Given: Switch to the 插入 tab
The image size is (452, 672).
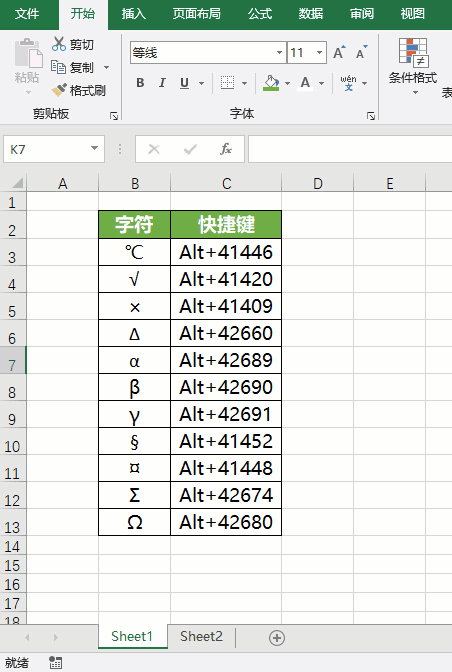Looking at the screenshot, I should pyautogui.click(x=134, y=14).
